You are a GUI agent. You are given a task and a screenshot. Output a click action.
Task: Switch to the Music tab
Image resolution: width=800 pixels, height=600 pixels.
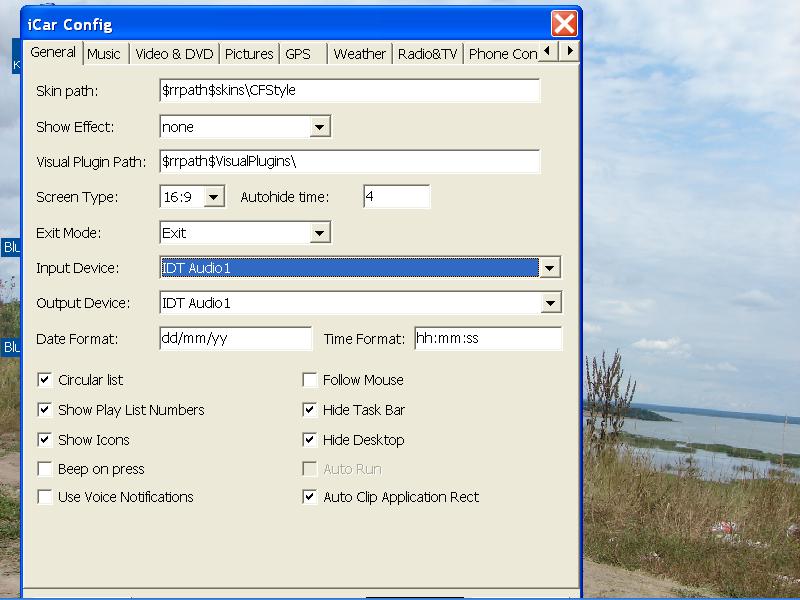(103, 54)
